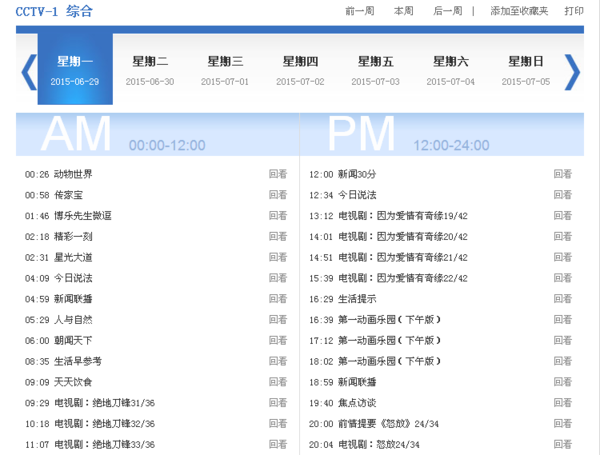The image size is (600, 455).
Task: Switch to 星期五 2015-07-03 tab
Action: (375, 71)
